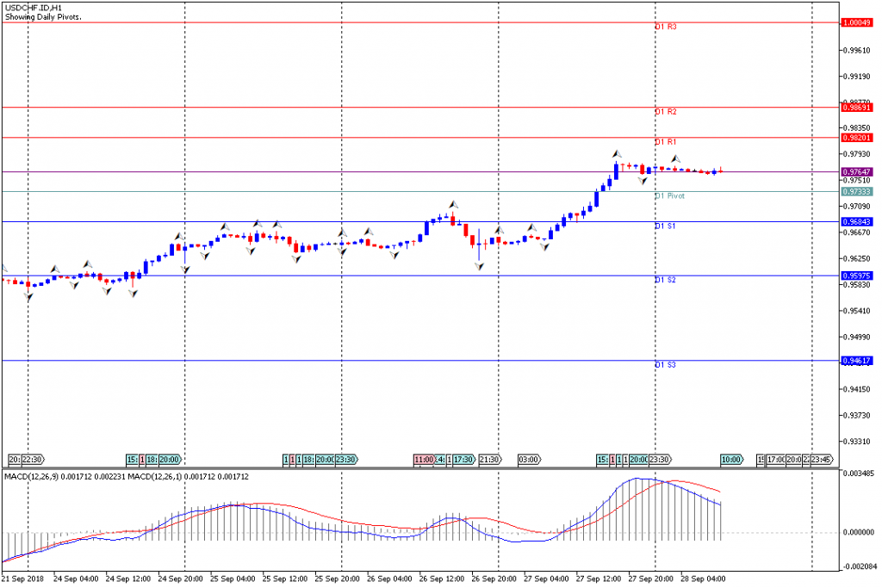Select the 0.95975 S2 price label
This screenshot has width=882, height=588.
point(856,275)
